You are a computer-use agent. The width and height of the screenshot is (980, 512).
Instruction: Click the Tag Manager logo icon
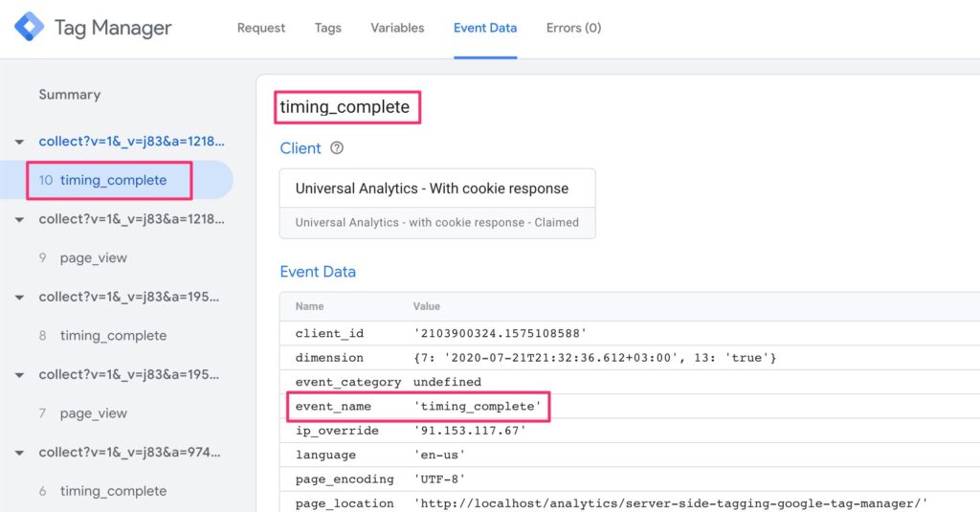coord(29,28)
